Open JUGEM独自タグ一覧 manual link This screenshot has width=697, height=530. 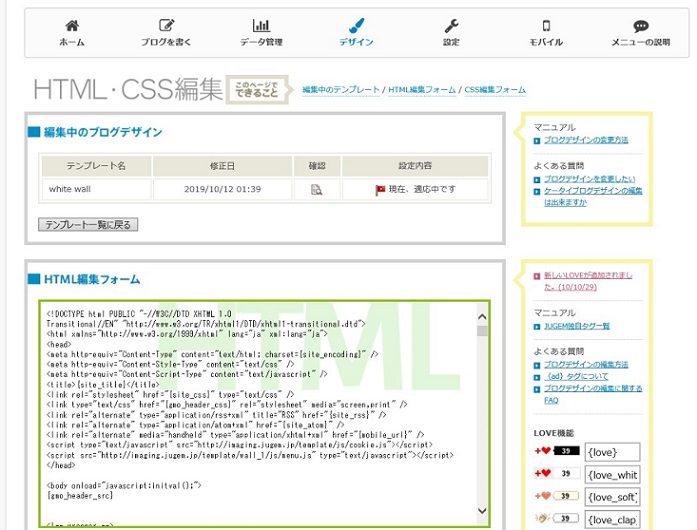click(x=577, y=326)
